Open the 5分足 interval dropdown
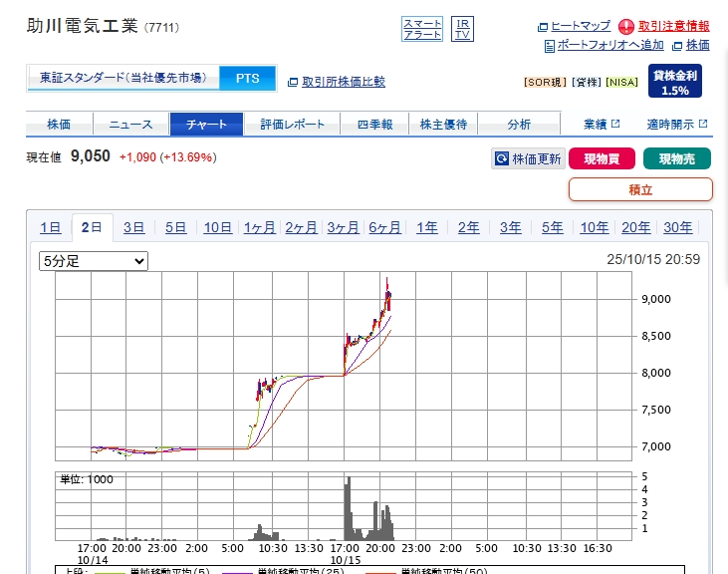The image size is (728, 574). click(94, 261)
